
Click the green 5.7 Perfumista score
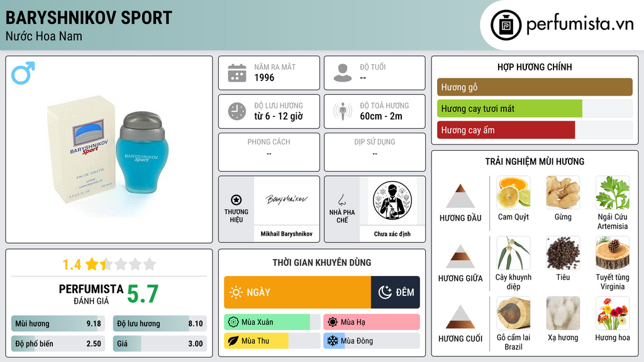(x=143, y=294)
